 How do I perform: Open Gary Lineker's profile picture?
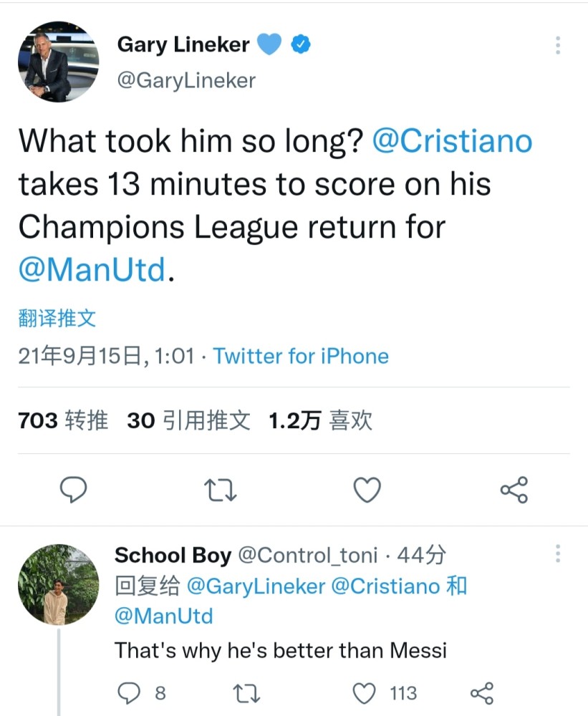coord(58,62)
